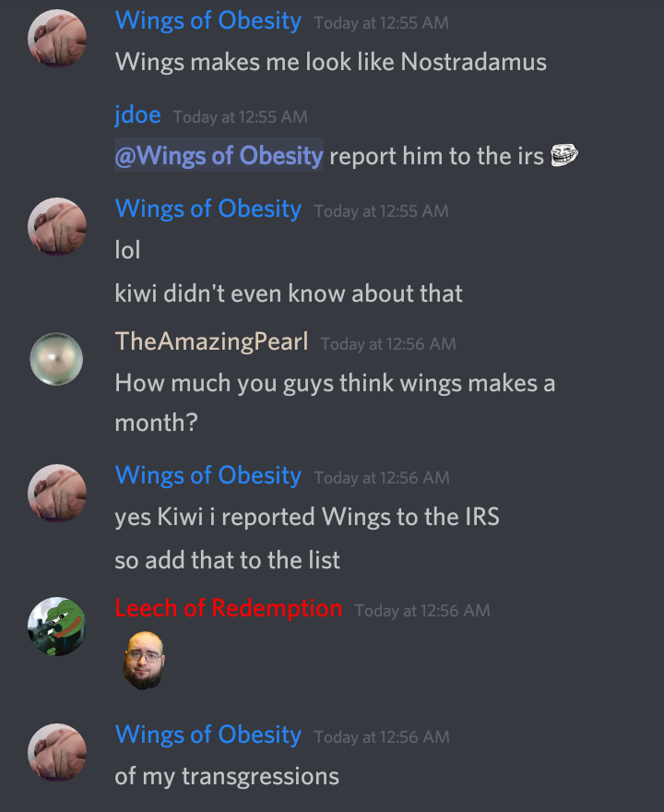The width and height of the screenshot is (664, 812).
Task: Click Wings of Obesity username above Nostradamus message
Action: click(x=208, y=20)
